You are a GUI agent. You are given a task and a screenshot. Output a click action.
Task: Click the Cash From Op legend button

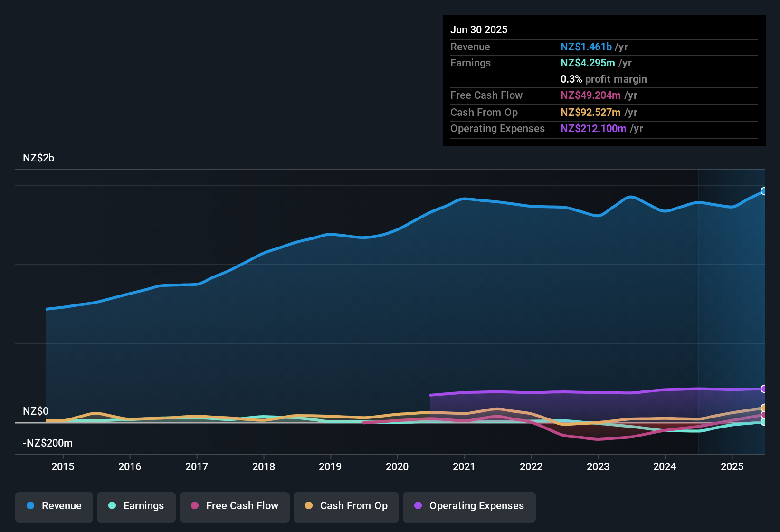click(346, 506)
